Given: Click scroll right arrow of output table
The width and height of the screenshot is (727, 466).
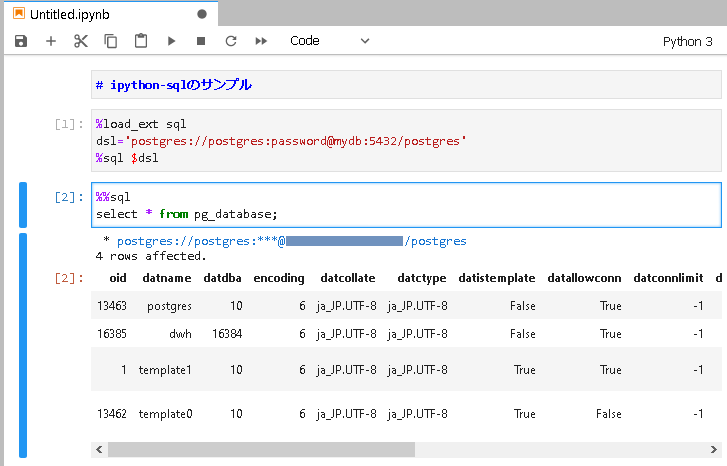Looking at the screenshot, I should [714, 449].
